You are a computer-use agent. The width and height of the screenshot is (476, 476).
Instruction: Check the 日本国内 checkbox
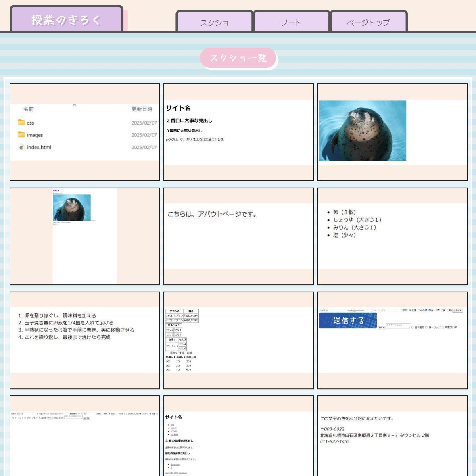click(413, 328)
